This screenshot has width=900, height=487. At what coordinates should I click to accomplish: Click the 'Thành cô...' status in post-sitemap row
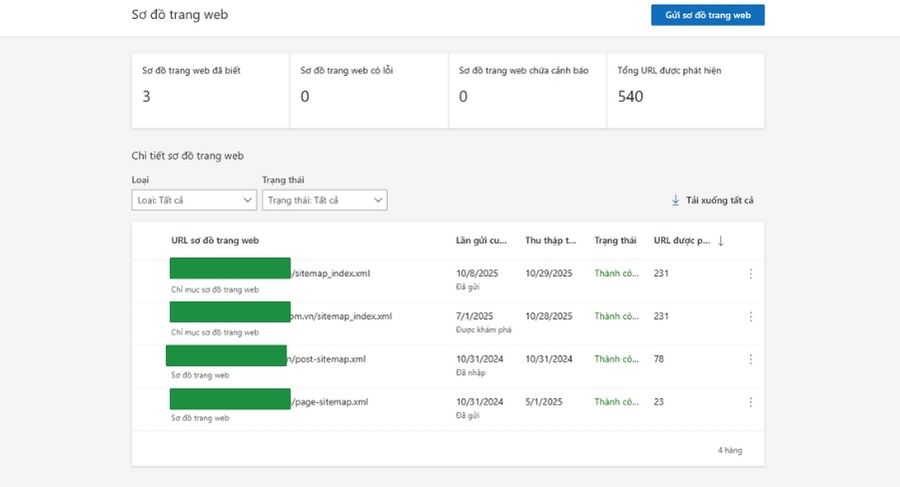tap(616, 359)
